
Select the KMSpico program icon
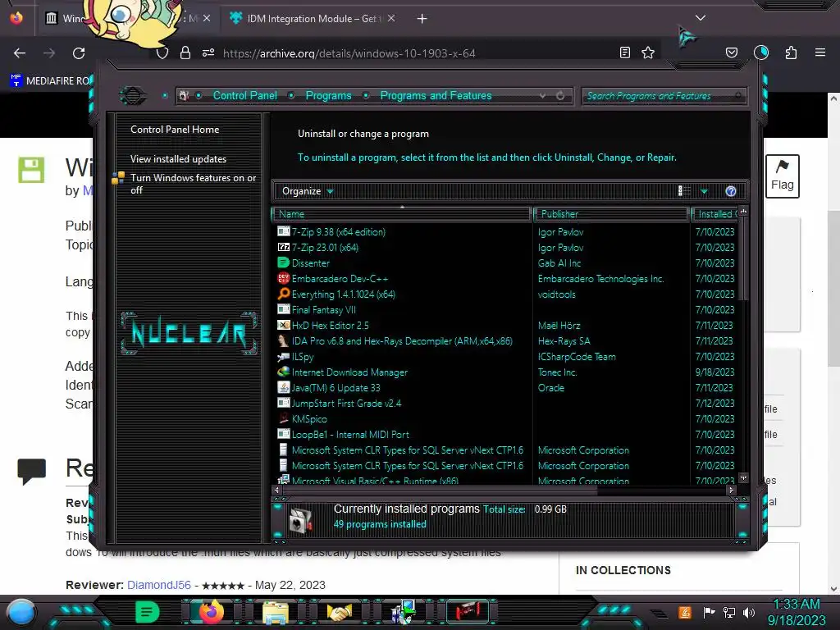pos(283,419)
